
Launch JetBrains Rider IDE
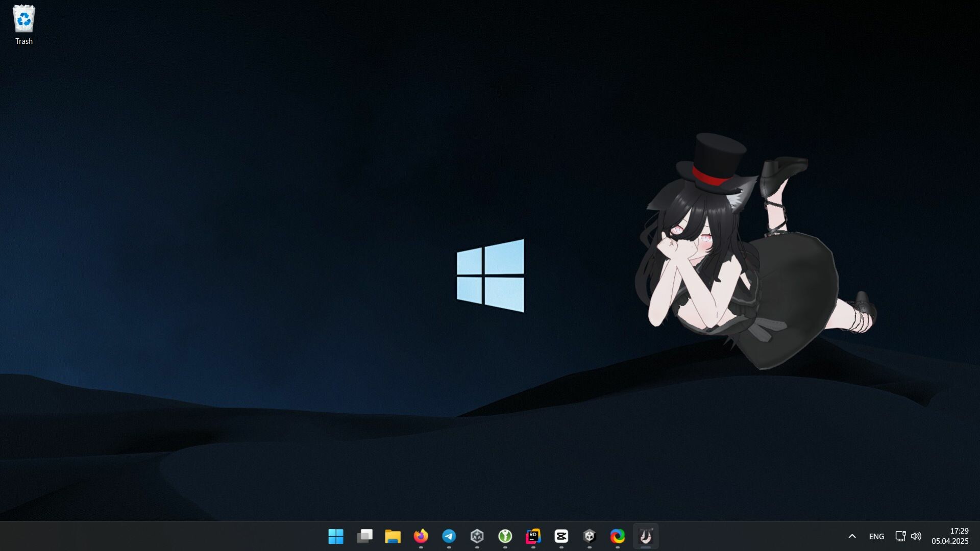(534, 536)
